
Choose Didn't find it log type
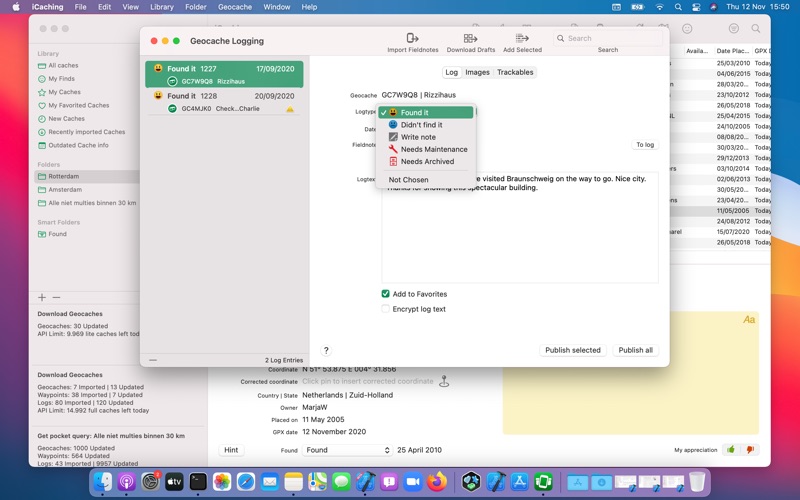pos(421,125)
